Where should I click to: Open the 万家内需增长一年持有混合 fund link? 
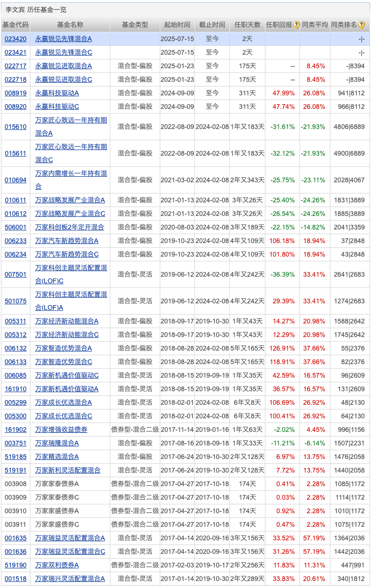[71, 180]
